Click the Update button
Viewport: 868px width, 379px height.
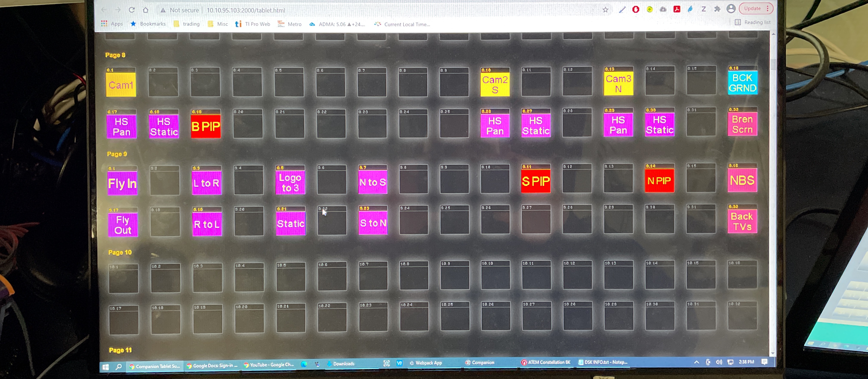tap(753, 8)
